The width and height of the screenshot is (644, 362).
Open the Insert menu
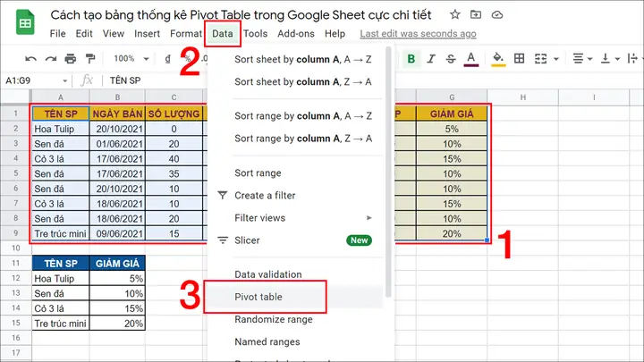tap(147, 34)
